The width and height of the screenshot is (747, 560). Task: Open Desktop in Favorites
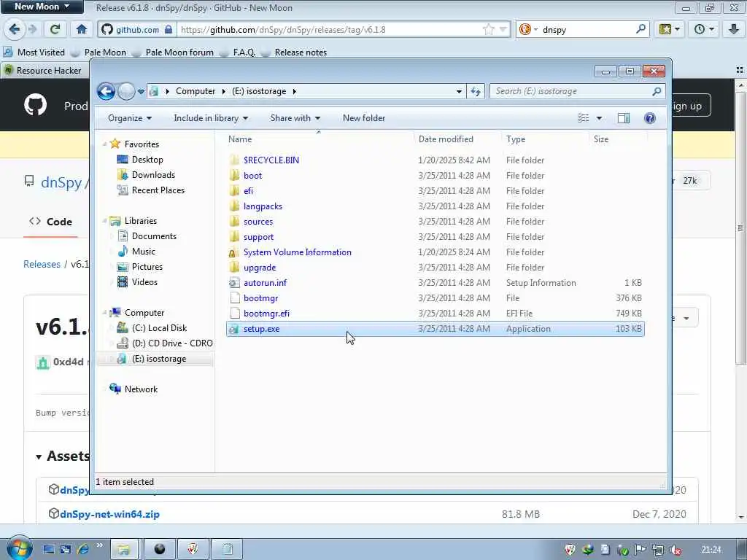[147, 160]
